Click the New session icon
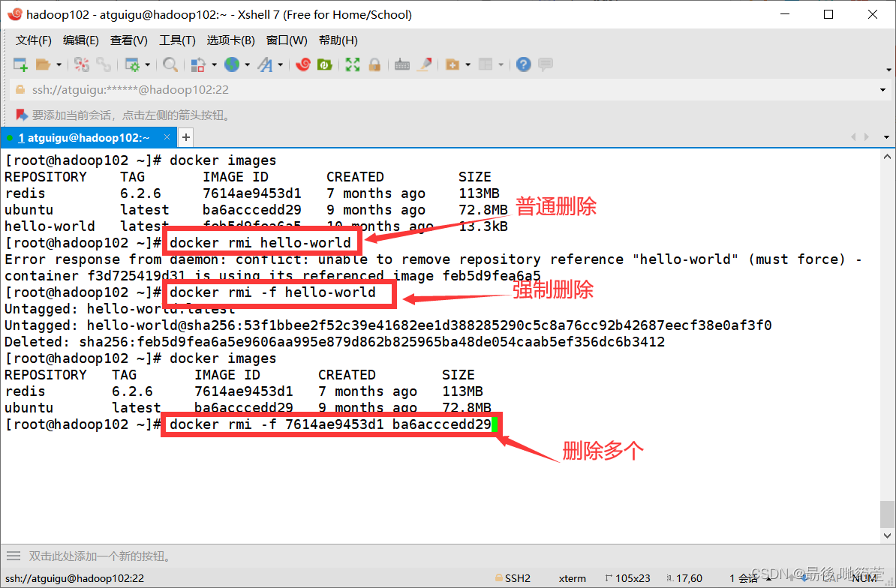This screenshot has width=896, height=588. pyautogui.click(x=20, y=64)
